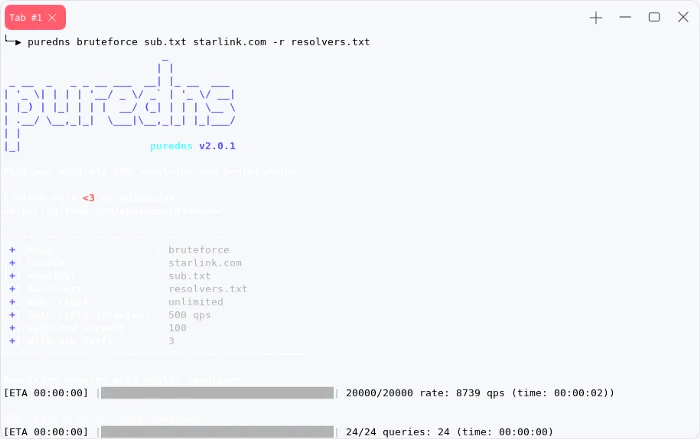Close the terminal window
This screenshot has height=439, width=700.
(x=683, y=17)
